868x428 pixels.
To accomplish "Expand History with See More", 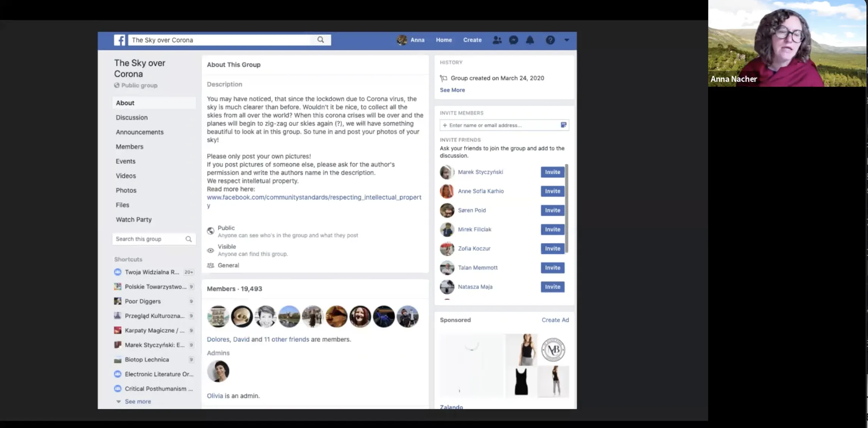I will [452, 90].
